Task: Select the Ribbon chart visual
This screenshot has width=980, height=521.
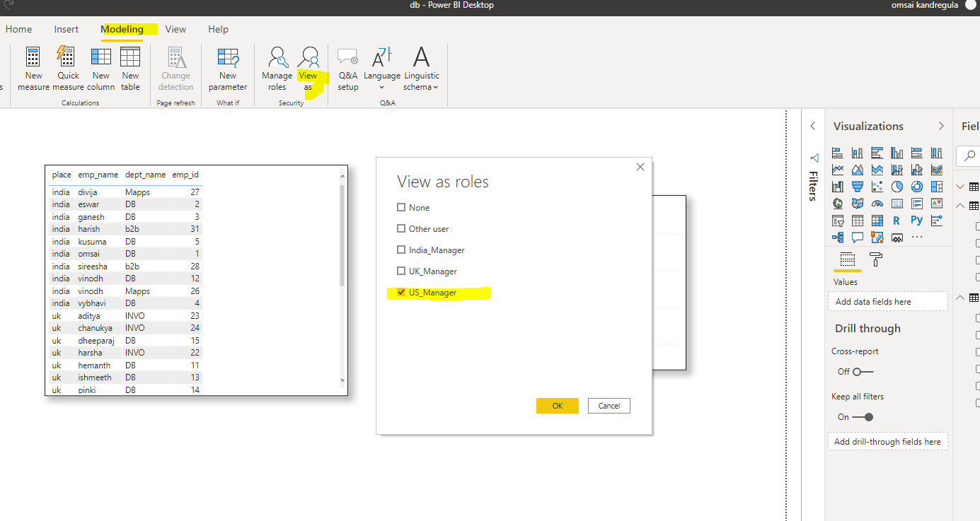Action: (937, 170)
